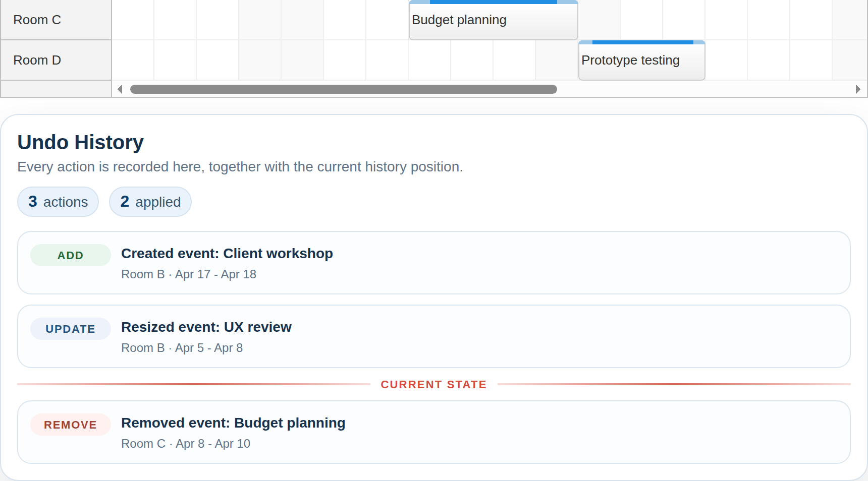Click the horizontal scrollbar thumb
This screenshot has width=868, height=481.
coord(344,89)
